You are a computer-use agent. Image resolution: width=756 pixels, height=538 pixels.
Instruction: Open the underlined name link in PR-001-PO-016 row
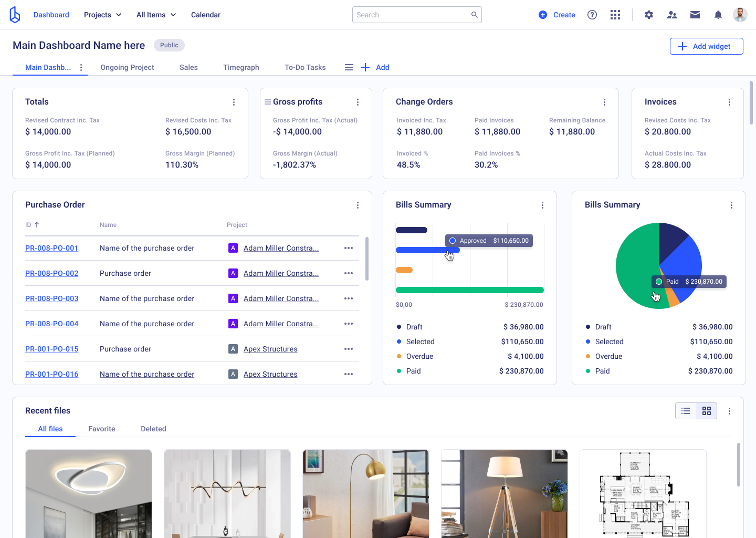[147, 374]
